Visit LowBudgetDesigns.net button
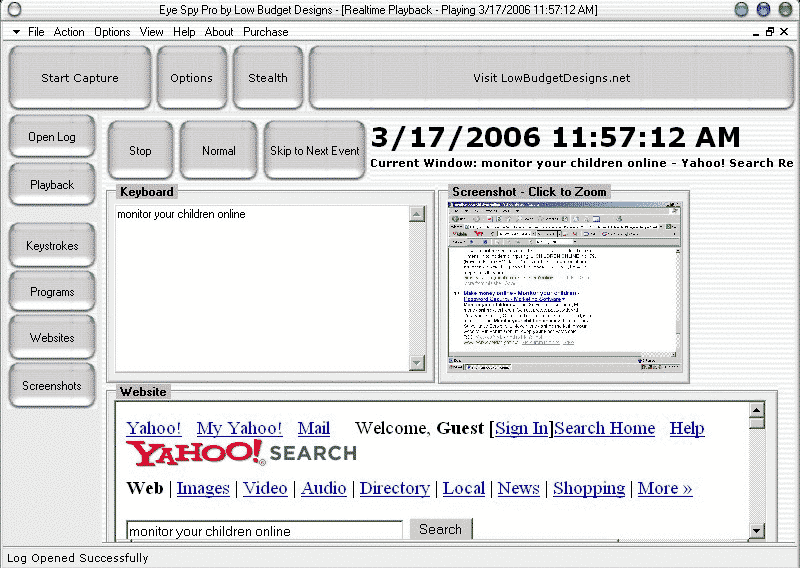Image resolution: width=800 pixels, height=568 pixels. [x=551, y=78]
